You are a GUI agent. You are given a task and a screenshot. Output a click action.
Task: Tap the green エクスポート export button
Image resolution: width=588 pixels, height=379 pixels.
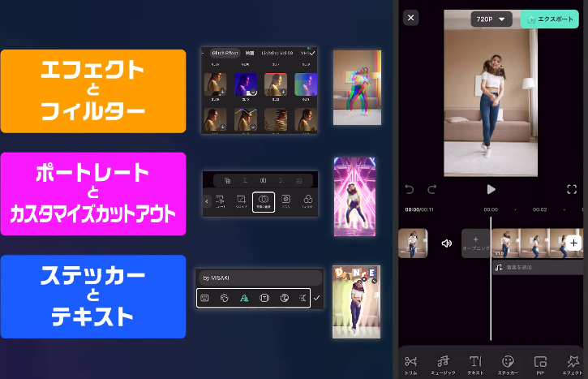[550, 19]
